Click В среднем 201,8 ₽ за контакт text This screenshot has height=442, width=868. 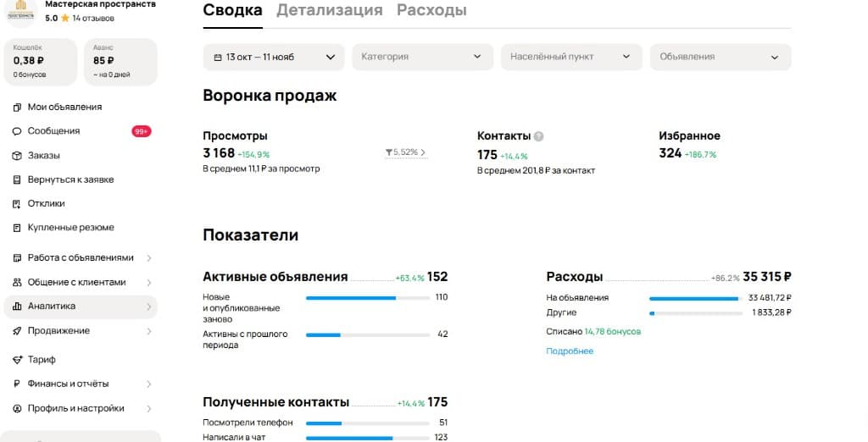pyautogui.click(x=536, y=171)
